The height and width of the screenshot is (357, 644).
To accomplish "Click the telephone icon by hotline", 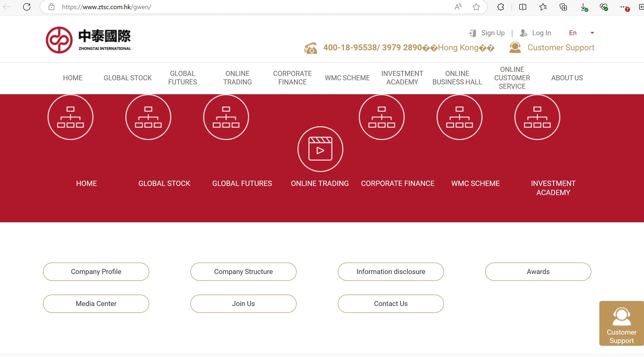I will (311, 48).
